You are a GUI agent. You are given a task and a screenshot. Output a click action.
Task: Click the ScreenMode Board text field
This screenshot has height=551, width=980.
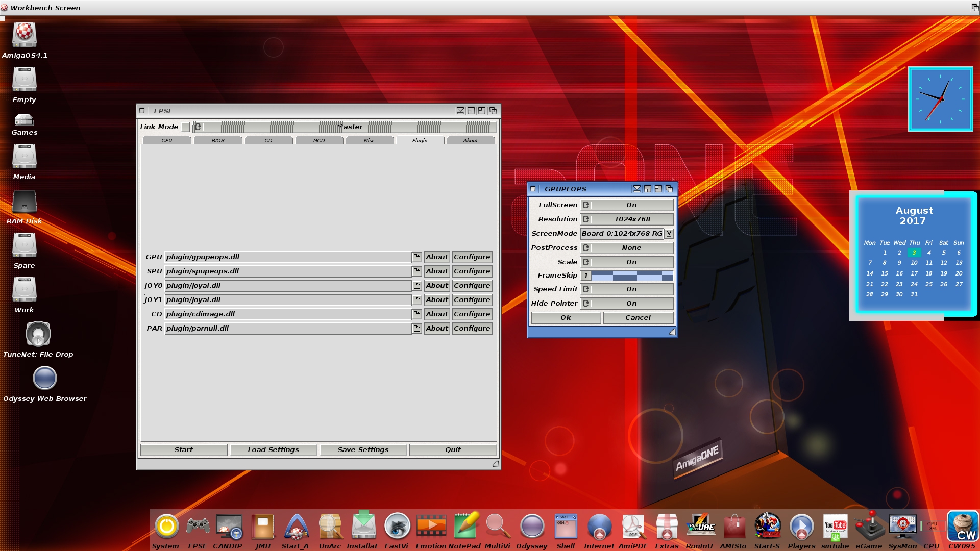click(x=622, y=234)
